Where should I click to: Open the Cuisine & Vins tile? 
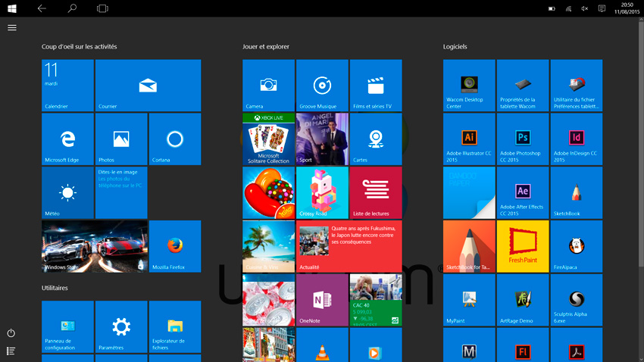pyautogui.click(x=269, y=246)
